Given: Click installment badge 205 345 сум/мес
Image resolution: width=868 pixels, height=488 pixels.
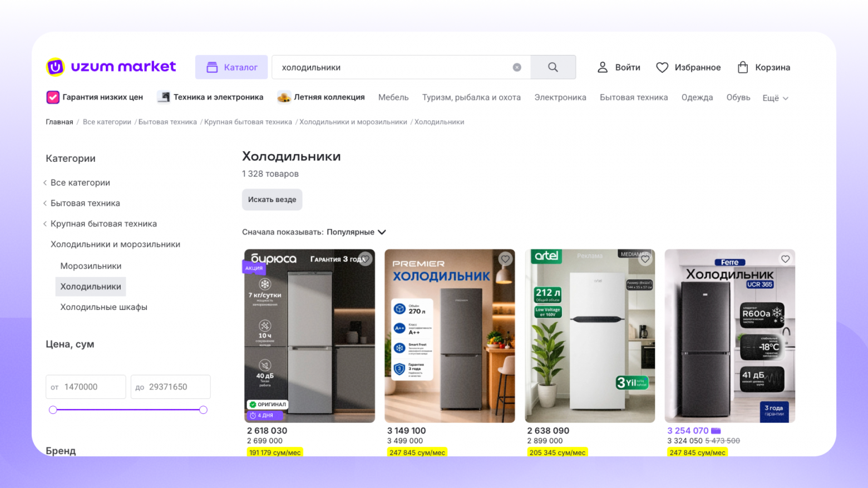Looking at the screenshot, I should point(558,452).
